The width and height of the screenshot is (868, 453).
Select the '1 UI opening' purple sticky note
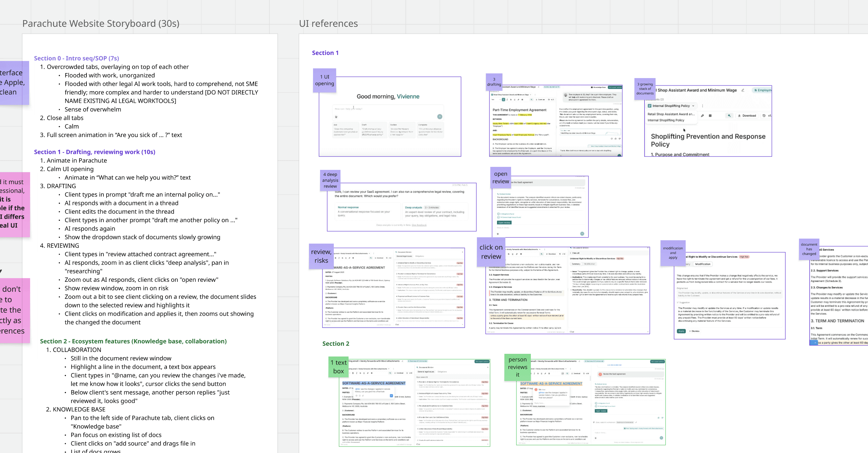point(324,80)
